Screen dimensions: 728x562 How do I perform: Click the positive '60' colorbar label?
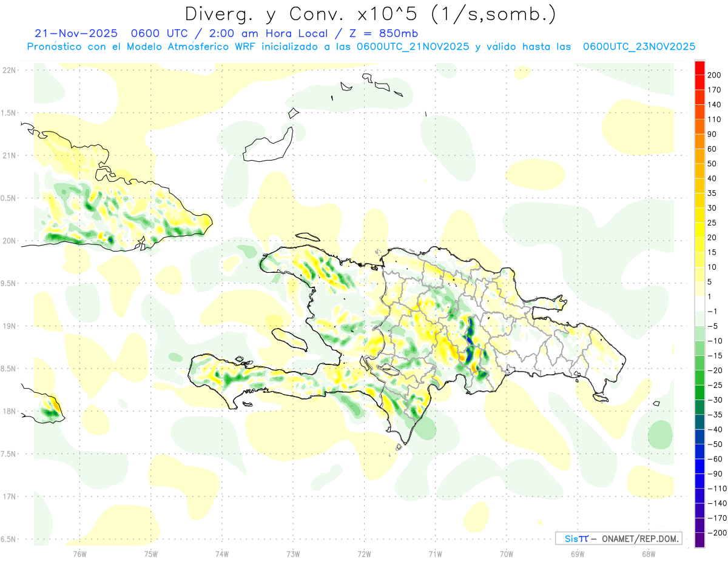click(x=712, y=149)
